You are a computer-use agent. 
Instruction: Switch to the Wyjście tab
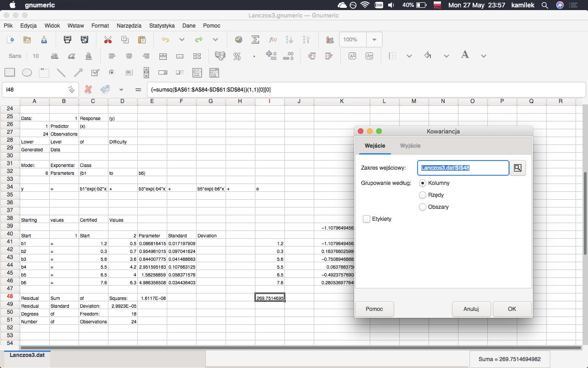(410, 145)
